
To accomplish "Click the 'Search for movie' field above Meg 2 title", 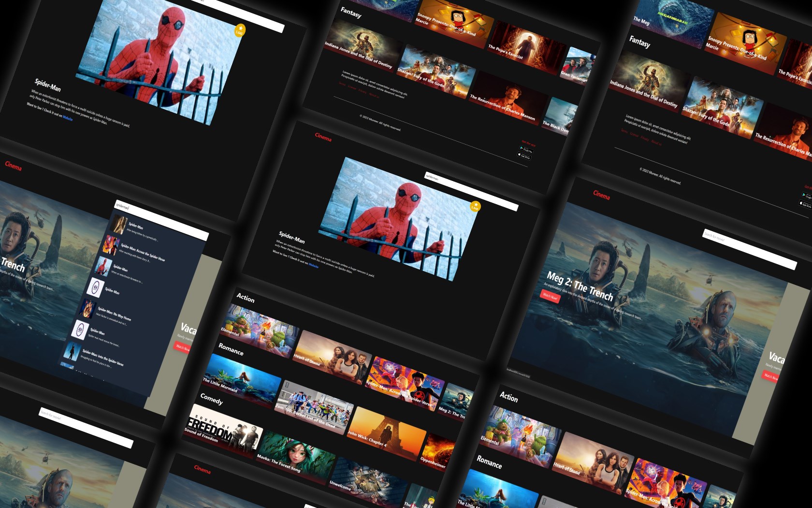I will point(750,249).
